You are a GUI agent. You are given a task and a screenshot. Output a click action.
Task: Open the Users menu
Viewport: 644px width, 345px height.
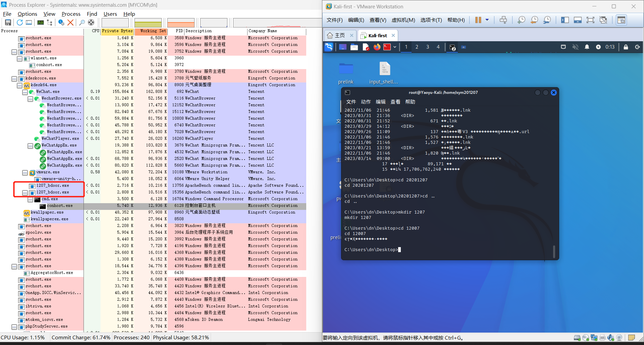point(110,14)
